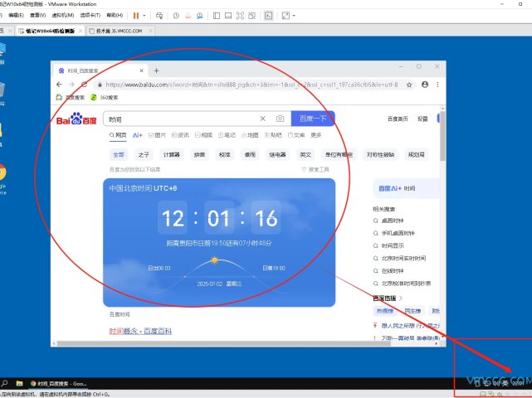This screenshot has width=532, height=398.
Task: Expand the 更多 search categories
Action: pyautogui.click(x=315, y=135)
